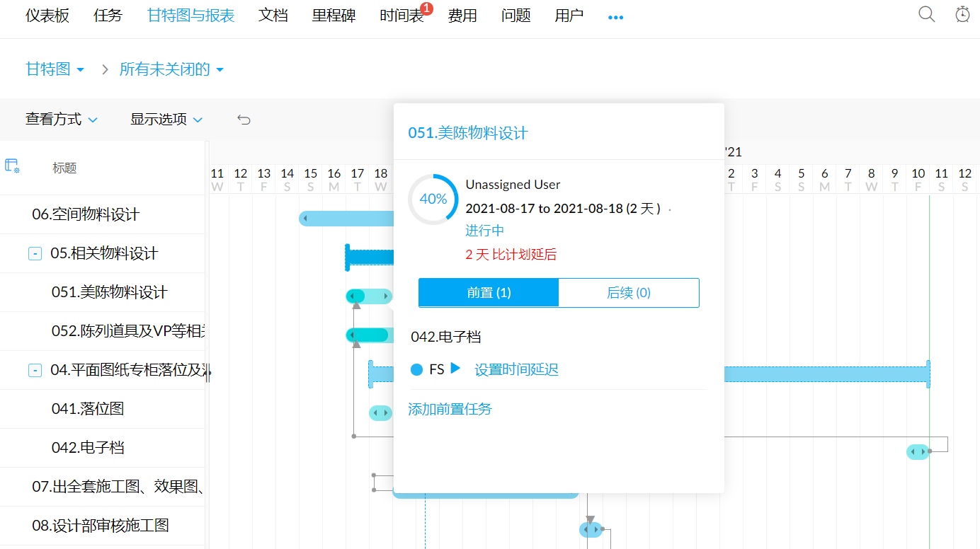Go to the 里程碑 menu

[x=334, y=16]
